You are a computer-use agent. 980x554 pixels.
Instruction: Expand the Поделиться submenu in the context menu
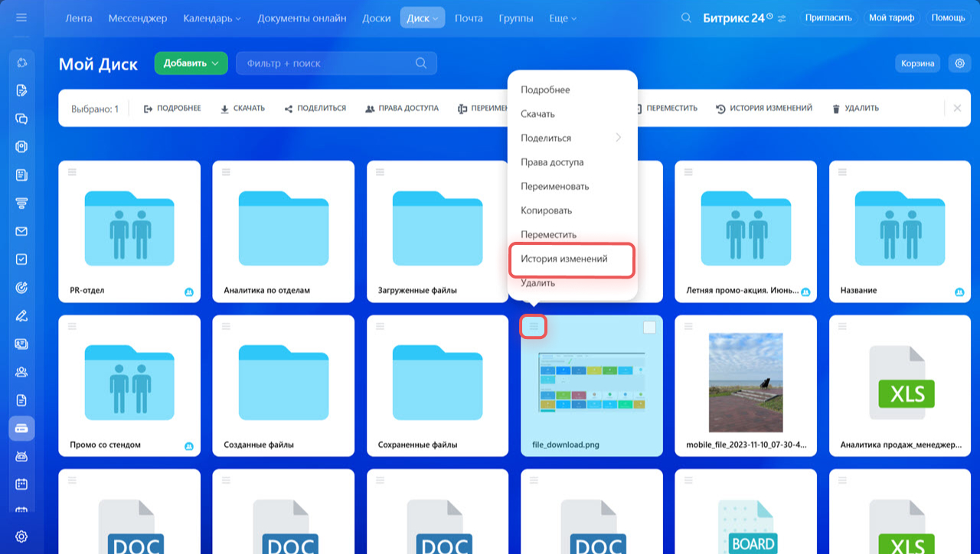coord(572,138)
